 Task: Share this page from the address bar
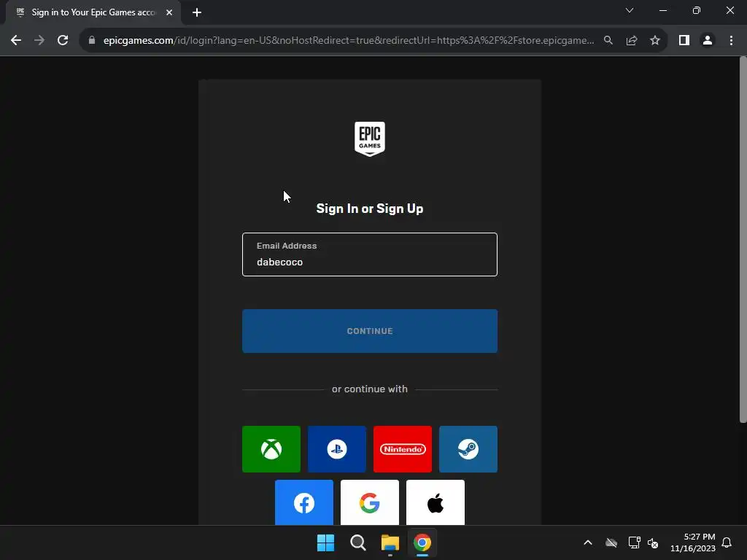[x=632, y=41]
